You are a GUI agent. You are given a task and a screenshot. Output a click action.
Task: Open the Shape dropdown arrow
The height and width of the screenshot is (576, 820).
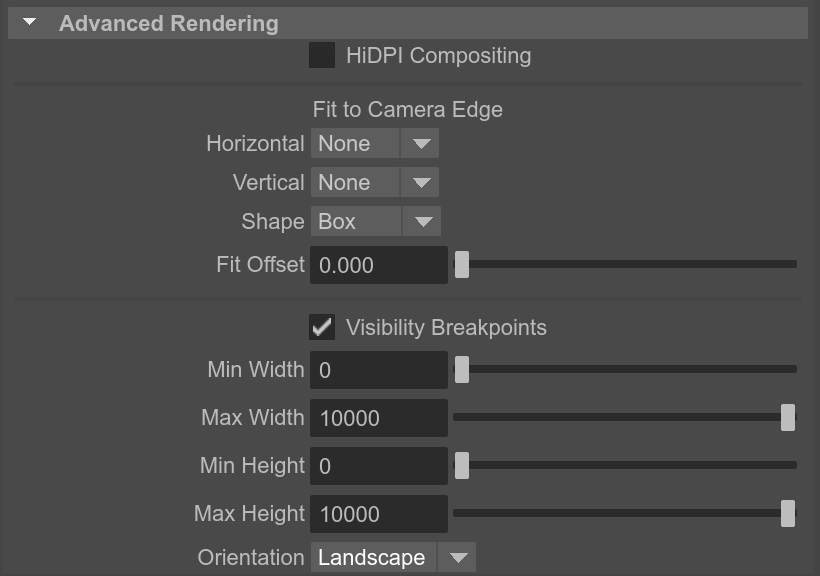pyautogui.click(x=422, y=221)
